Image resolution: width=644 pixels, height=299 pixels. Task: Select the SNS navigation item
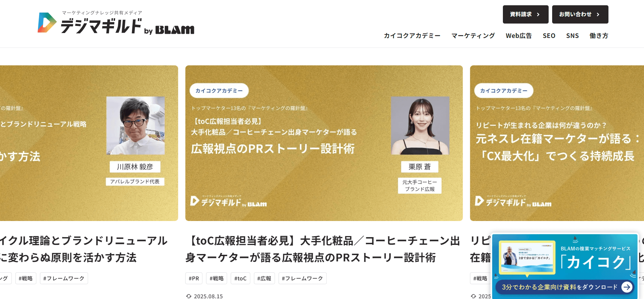[x=573, y=35]
